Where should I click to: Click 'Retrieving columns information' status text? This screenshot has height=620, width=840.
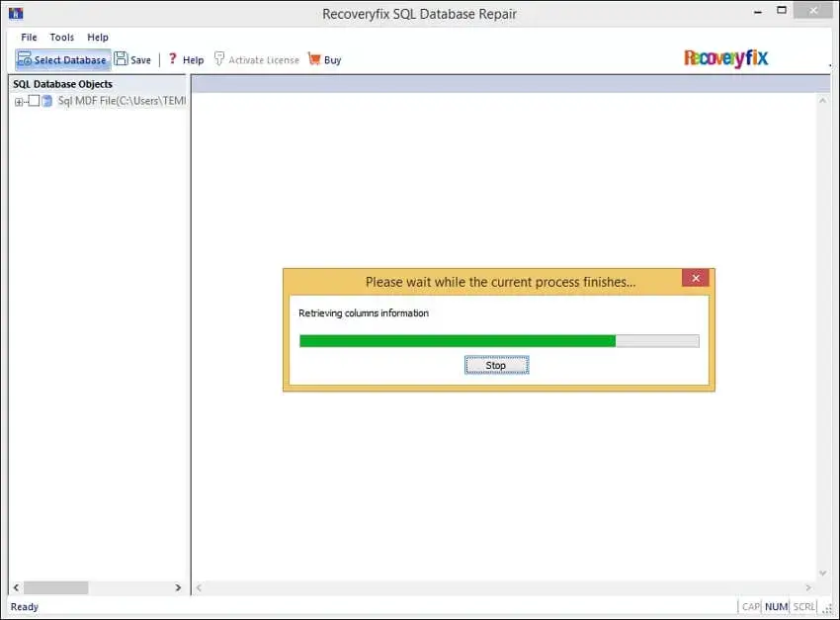tap(364, 312)
